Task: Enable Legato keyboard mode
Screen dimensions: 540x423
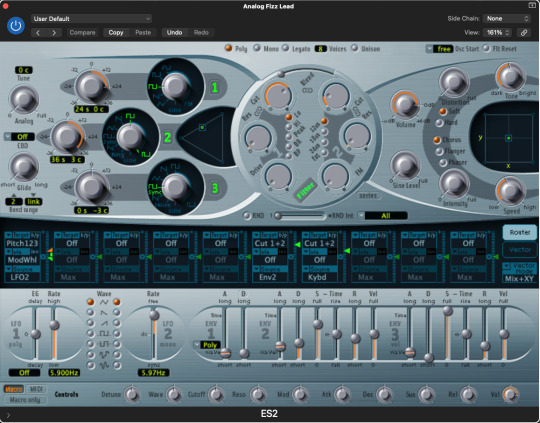Action: pos(285,48)
